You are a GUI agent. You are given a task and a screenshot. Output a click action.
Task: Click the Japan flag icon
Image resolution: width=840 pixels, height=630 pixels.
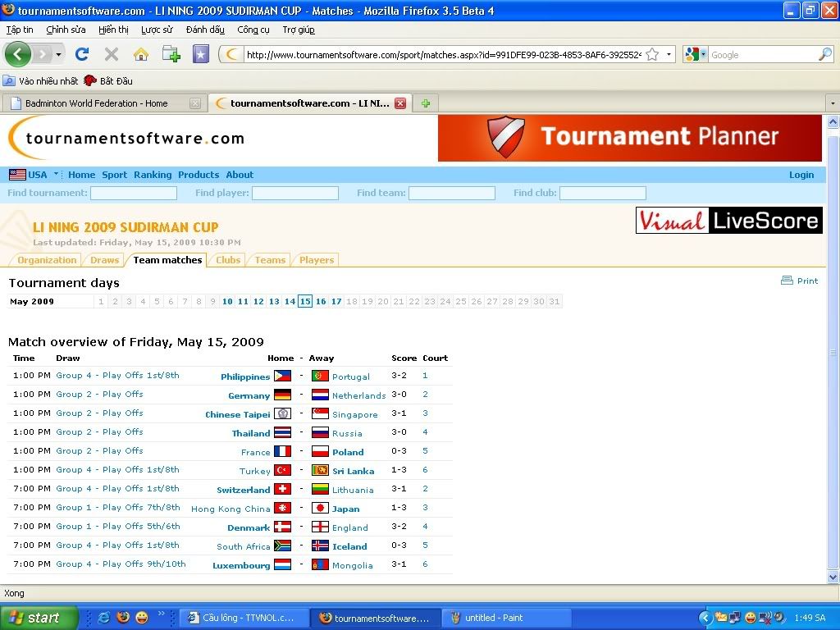[x=320, y=508]
